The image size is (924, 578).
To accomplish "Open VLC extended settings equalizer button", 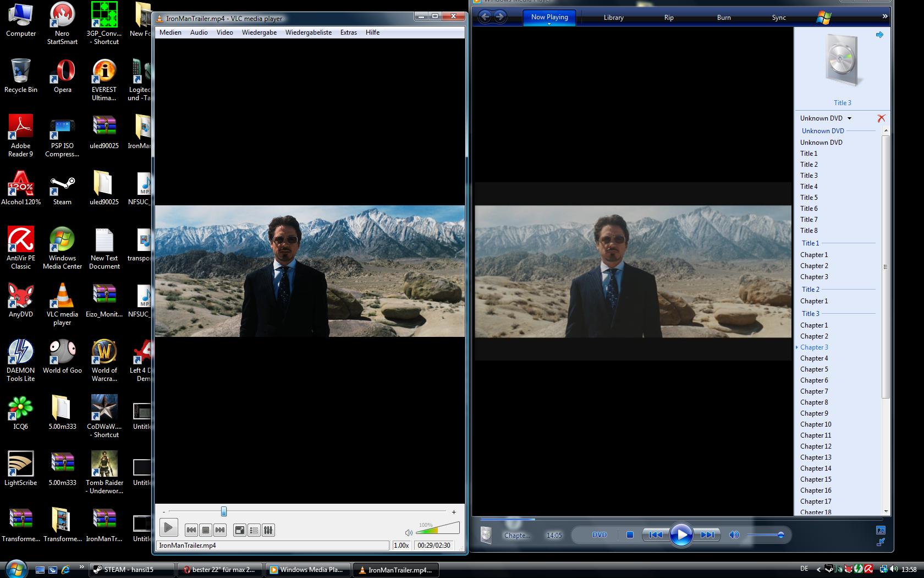I will pyautogui.click(x=268, y=530).
